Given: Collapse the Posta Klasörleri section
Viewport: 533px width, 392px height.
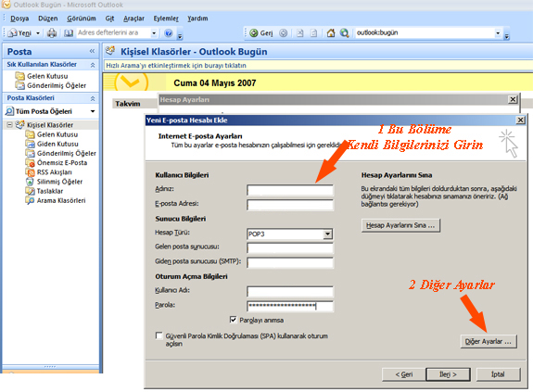Looking at the screenshot, I should (93, 98).
